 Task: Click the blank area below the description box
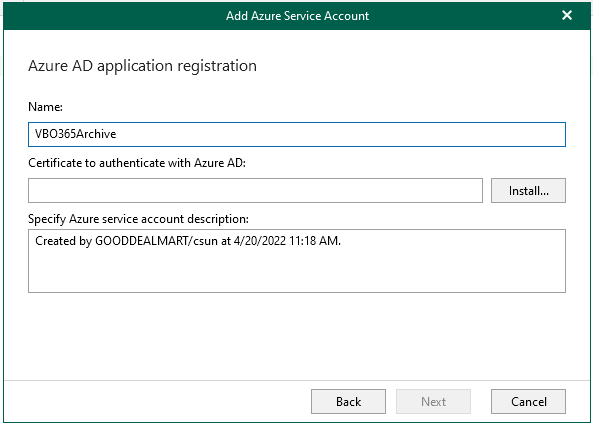[x=297, y=337]
